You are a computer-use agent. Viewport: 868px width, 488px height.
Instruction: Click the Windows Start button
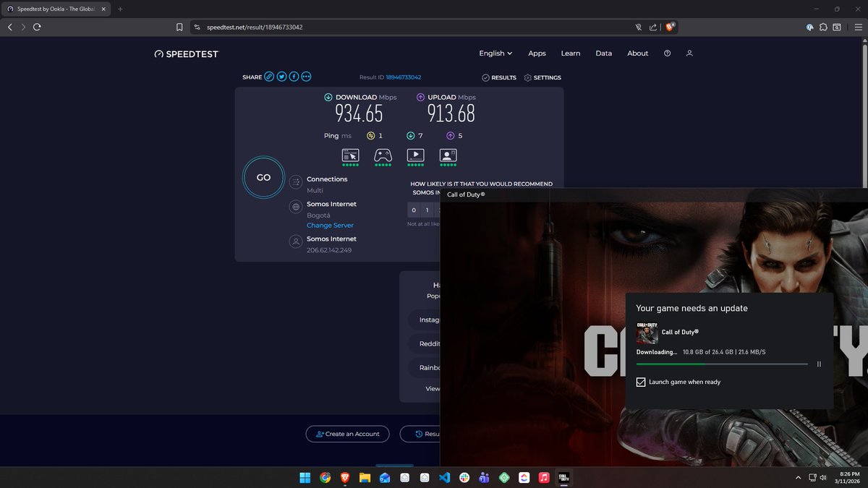tap(305, 478)
